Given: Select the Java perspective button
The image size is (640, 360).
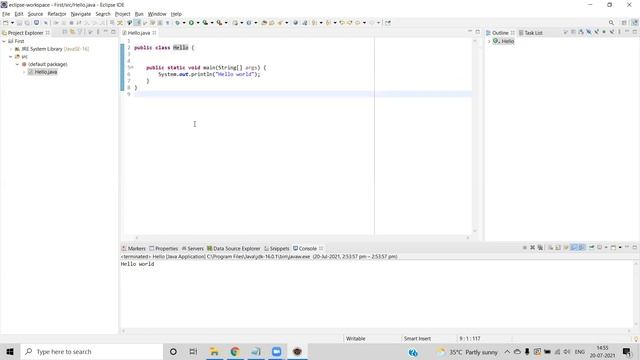Looking at the screenshot, I should tap(635, 23).
